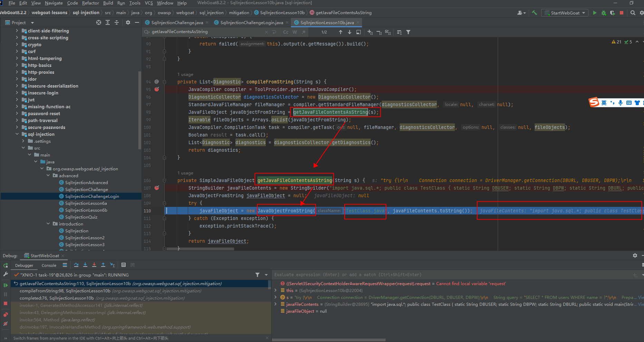Screen dimensions: 644x342
Task: Select opened file in Project panel
Action: pyautogui.click(x=99, y=22)
